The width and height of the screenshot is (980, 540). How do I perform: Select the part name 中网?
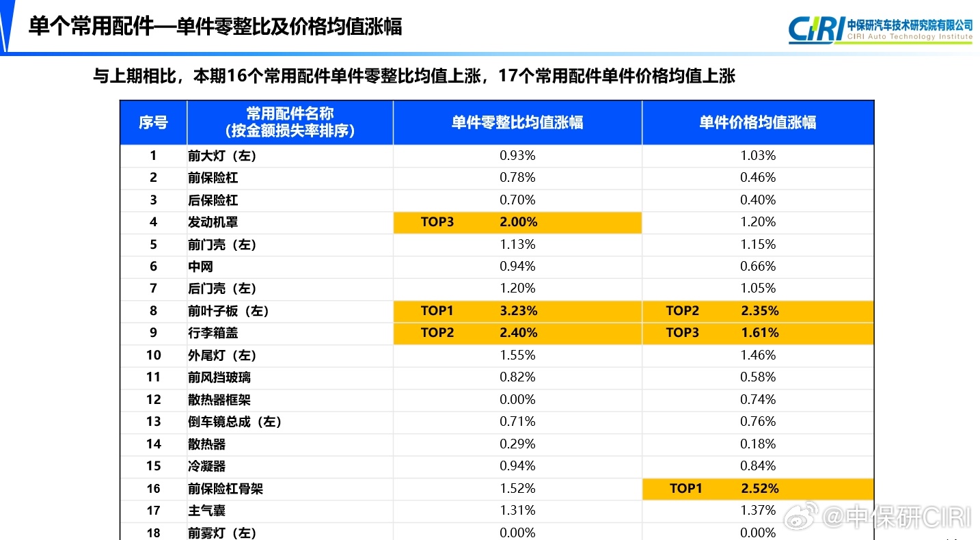(x=200, y=267)
